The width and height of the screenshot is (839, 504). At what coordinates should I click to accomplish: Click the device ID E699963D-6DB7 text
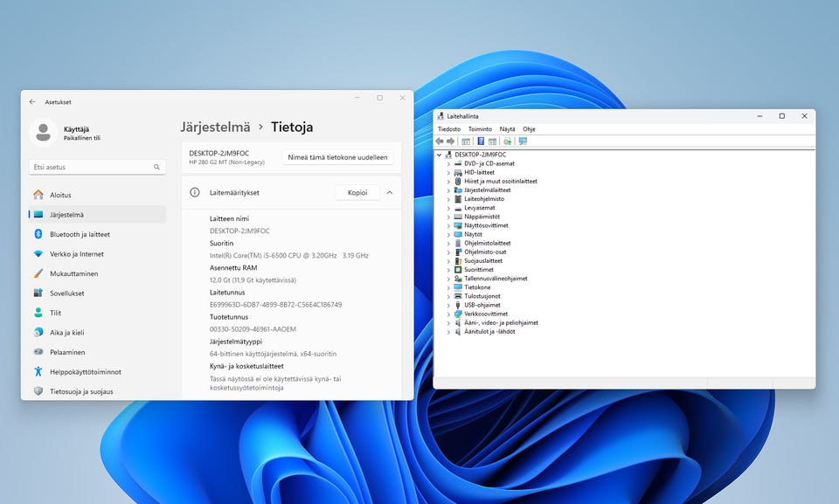[x=275, y=305]
